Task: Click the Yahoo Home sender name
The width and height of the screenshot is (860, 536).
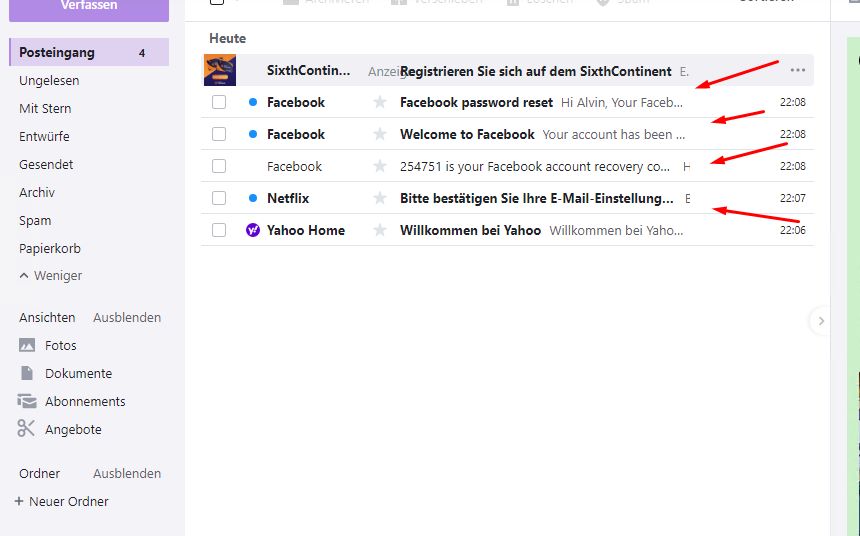Action: (x=305, y=230)
